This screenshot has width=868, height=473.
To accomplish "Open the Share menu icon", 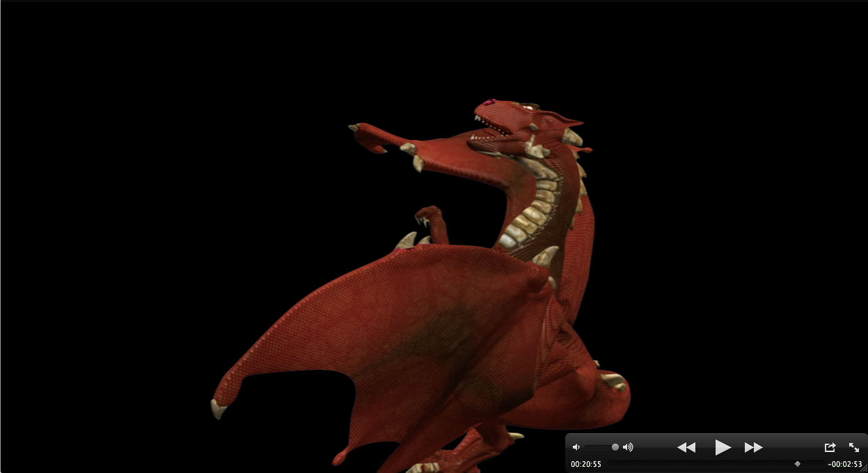I will 830,447.
